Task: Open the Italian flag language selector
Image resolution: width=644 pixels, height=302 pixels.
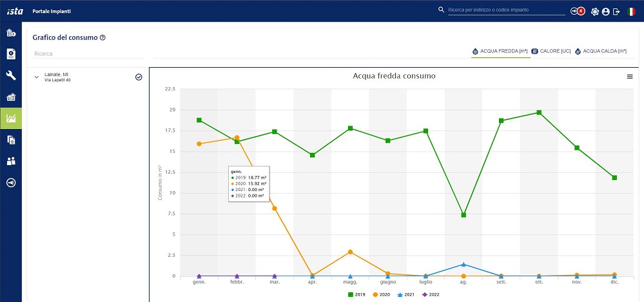Action: coord(632,11)
